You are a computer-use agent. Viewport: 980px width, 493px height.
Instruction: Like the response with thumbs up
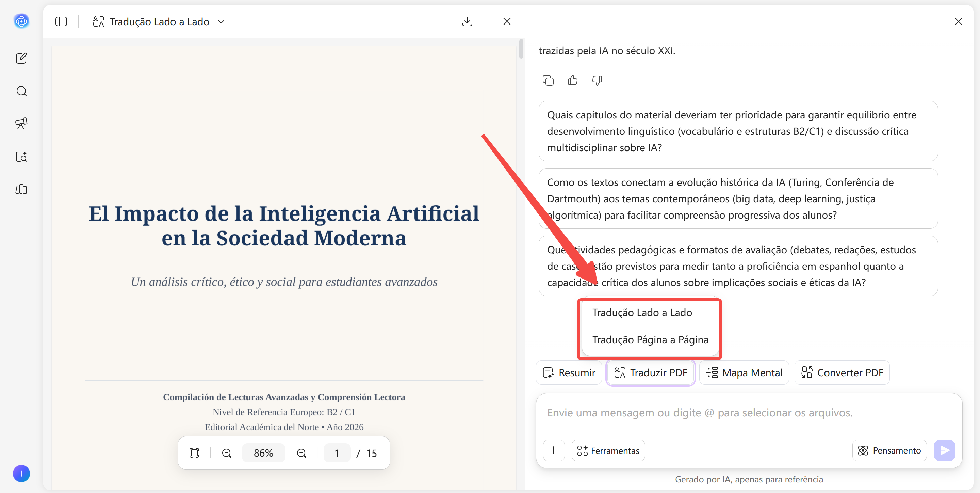(x=573, y=80)
